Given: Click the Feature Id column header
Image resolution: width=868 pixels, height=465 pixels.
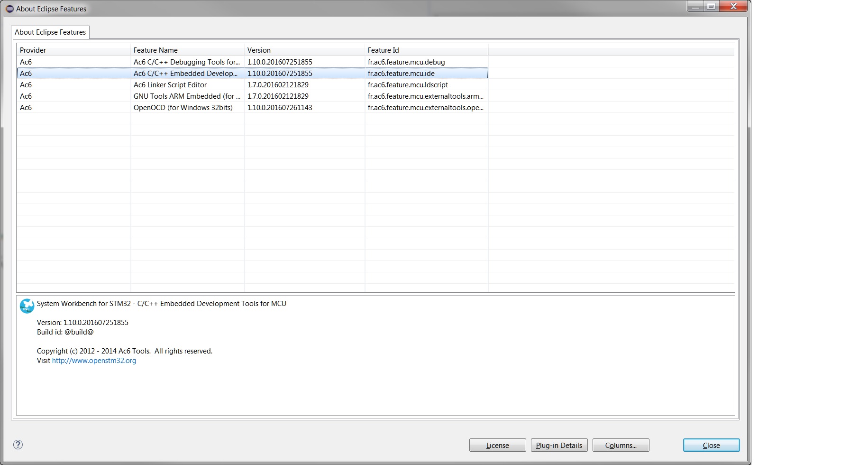Looking at the screenshot, I should click(426, 50).
